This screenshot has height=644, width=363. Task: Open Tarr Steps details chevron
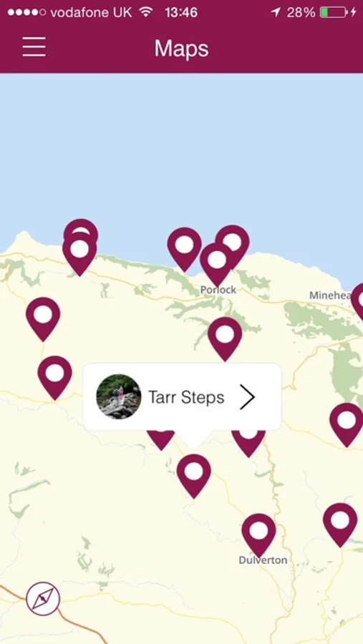click(x=247, y=397)
